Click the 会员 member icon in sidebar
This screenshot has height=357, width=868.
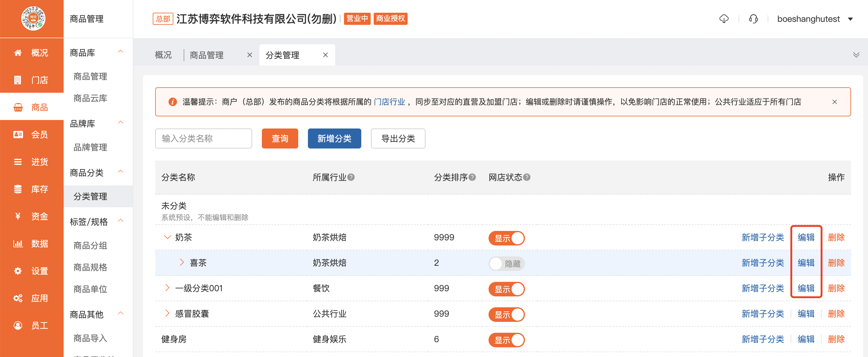tap(18, 134)
